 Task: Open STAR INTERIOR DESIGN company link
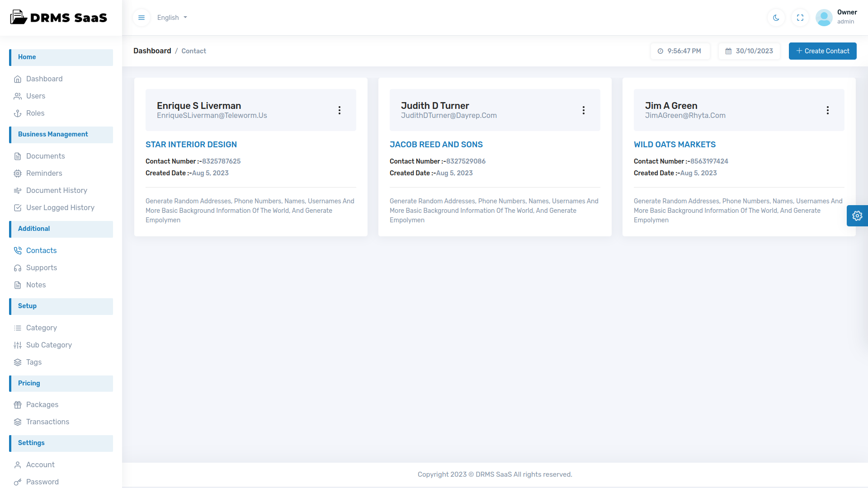coord(191,144)
